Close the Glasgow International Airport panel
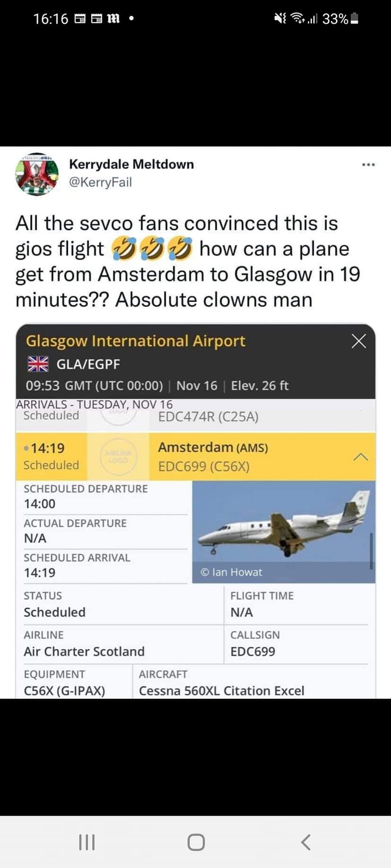This screenshot has width=391, height=868. 359,341
